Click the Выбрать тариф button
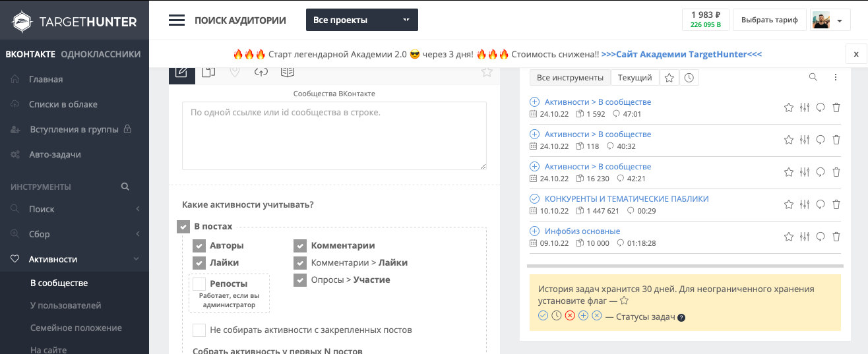 tap(770, 20)
